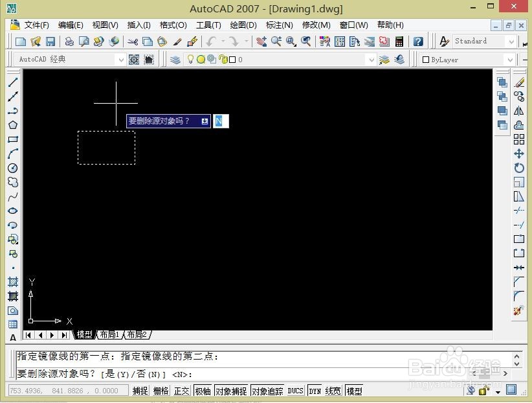
Task: Select the Arc draw tool
Action: [13, 154]
